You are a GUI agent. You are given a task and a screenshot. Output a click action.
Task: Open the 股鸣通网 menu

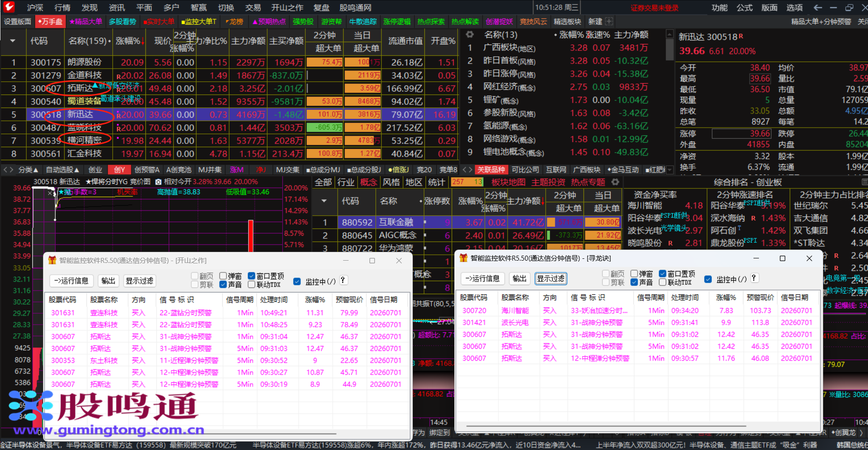(x=355, y=8)
